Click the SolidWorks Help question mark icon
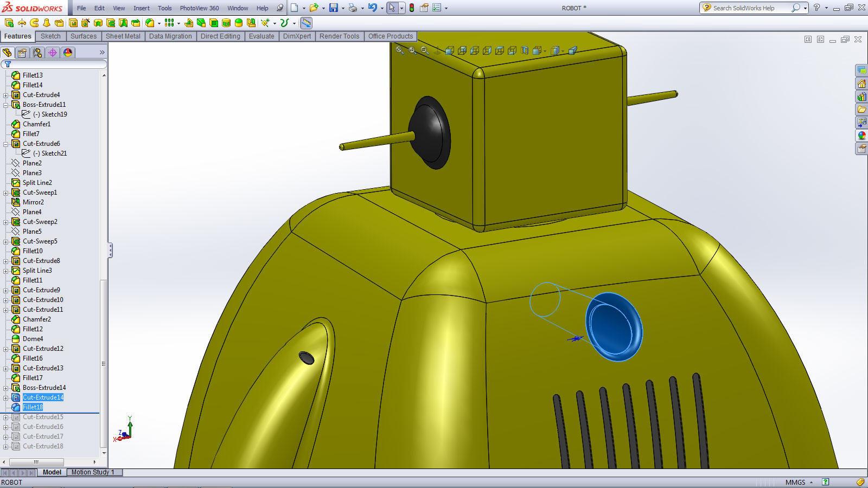868x488 pixels. click(x=816, y=8)
